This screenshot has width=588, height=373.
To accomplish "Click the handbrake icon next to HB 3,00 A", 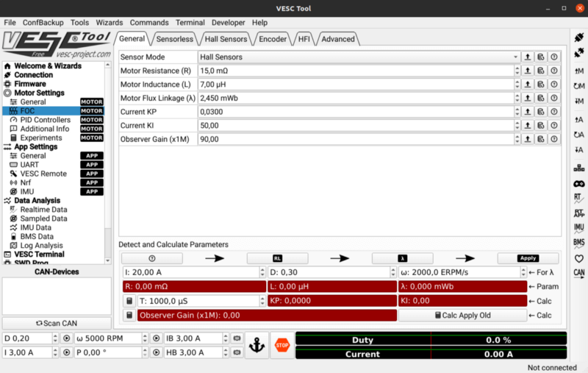I will tap(237, 352).
